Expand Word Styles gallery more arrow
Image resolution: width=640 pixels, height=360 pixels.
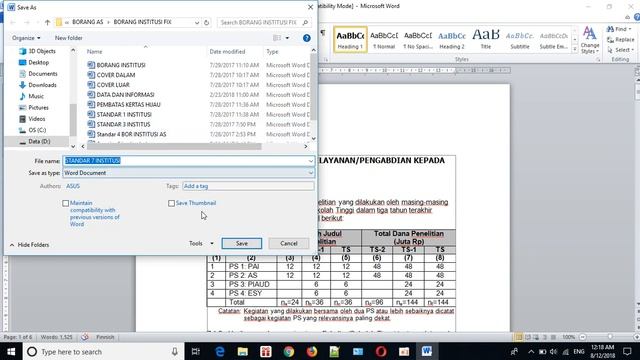[x=575, y=49]
